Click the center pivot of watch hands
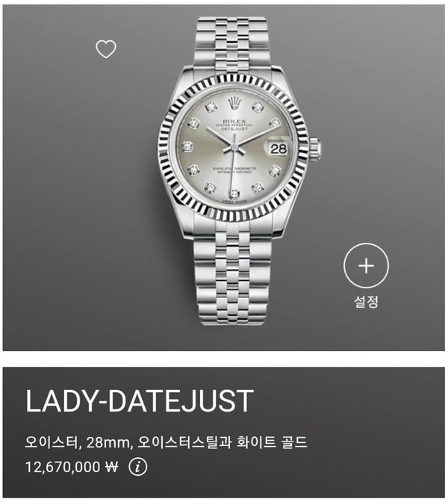 pyautogui.click(x=234, y=146)
